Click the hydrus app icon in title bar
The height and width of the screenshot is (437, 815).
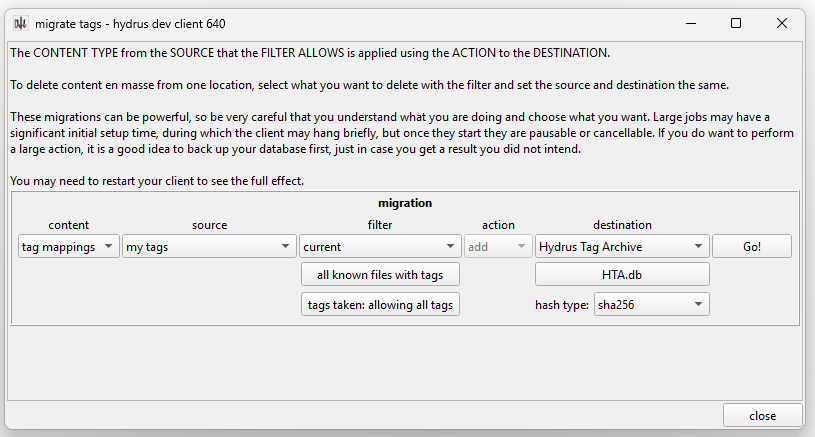tap(19, 22)
